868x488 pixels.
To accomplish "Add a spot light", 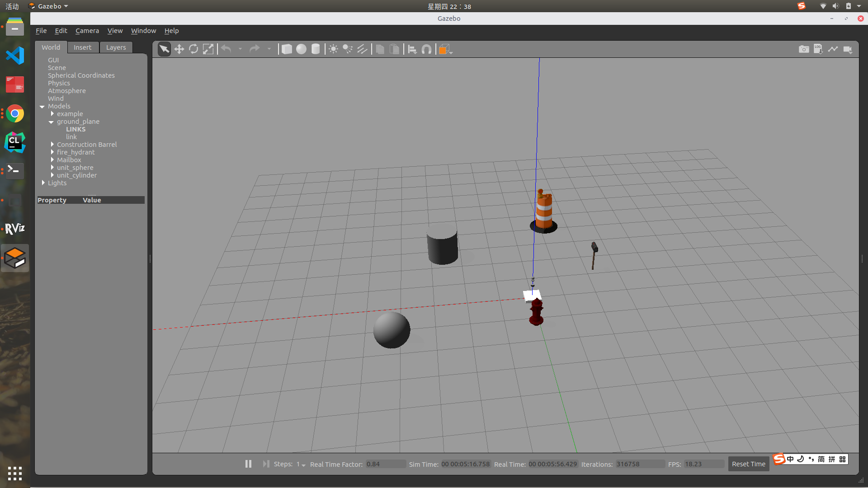I will click(348, 49).
